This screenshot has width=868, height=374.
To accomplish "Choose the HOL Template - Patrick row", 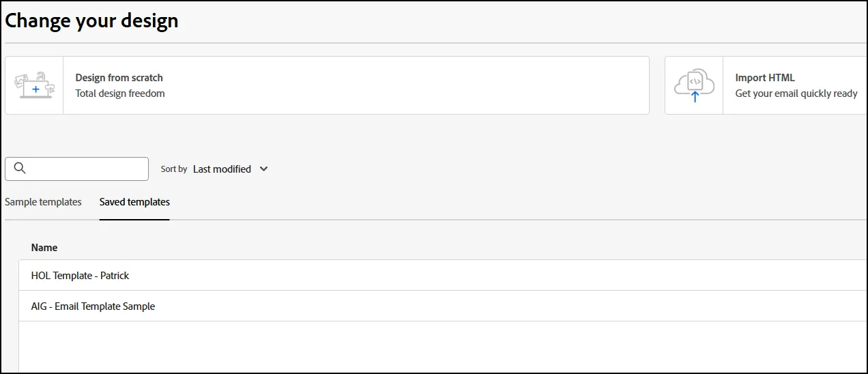I will point(443,276).
